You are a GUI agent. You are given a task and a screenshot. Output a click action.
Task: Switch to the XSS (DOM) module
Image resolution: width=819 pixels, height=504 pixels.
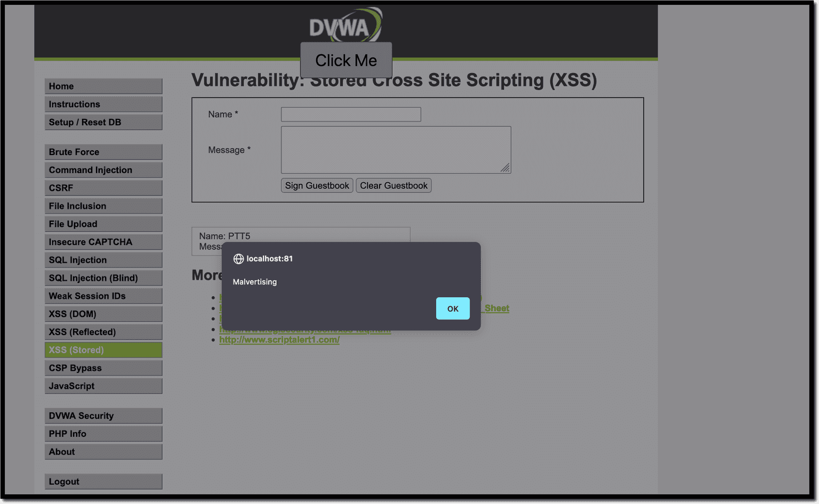pos(103,314)
